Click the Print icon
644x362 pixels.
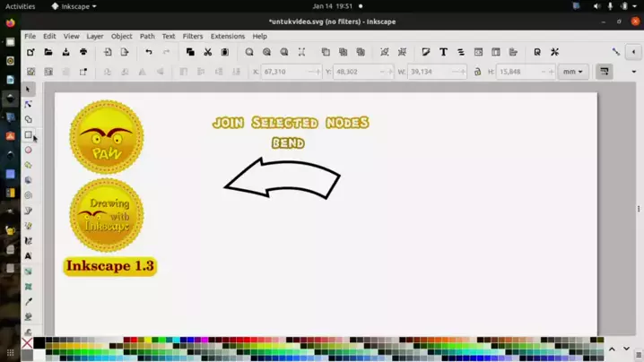click(x=83, y=52)
